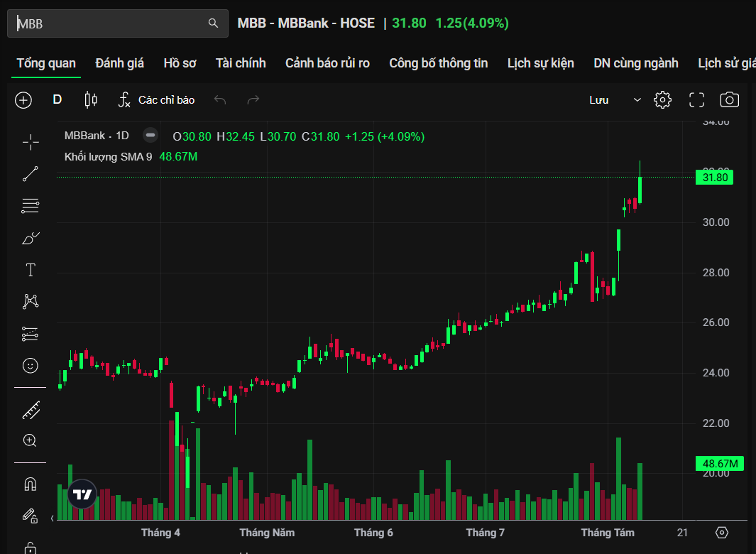Select the trend line drawing tool

[31, 174]
